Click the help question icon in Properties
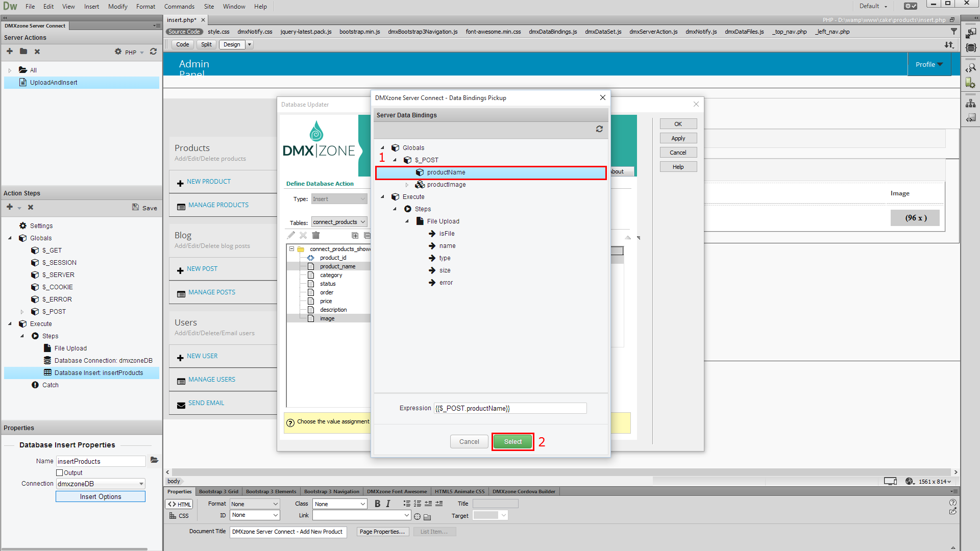The image size is (980, 551). tap(952, 503)
